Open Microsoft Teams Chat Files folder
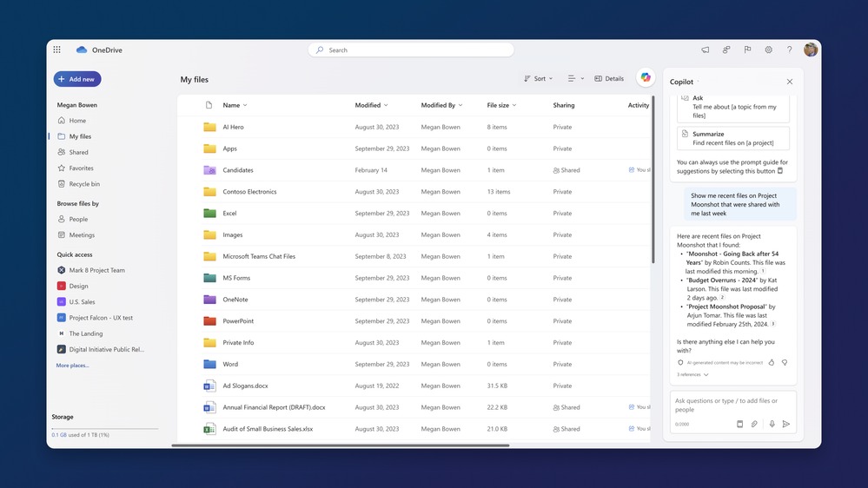The height and width of the screenshot is (488, 868). coord(259,256)
